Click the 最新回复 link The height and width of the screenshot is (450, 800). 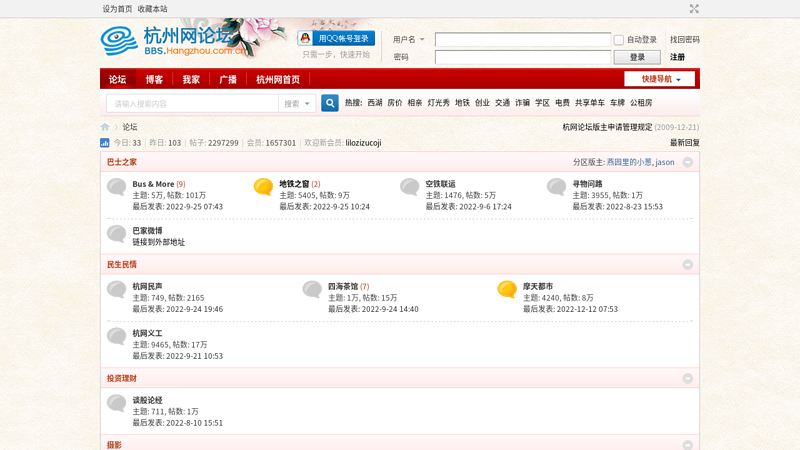tap(685, 143)
